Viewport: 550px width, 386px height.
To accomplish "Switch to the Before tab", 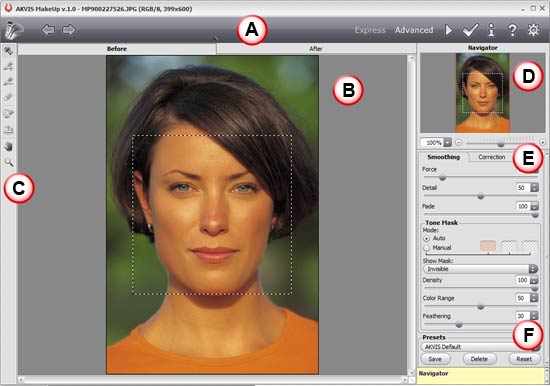I will [117, 49].
